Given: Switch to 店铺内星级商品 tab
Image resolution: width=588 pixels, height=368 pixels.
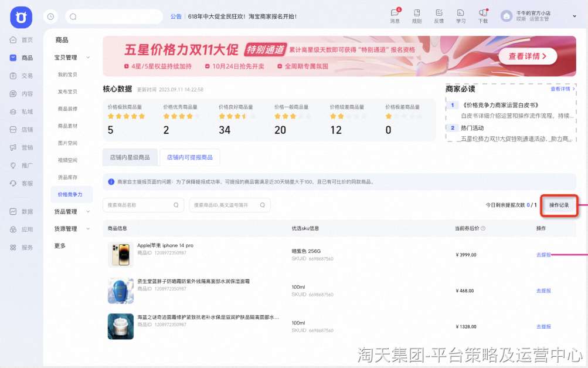Looking at the screenshot, I should (x=130, y=157).
